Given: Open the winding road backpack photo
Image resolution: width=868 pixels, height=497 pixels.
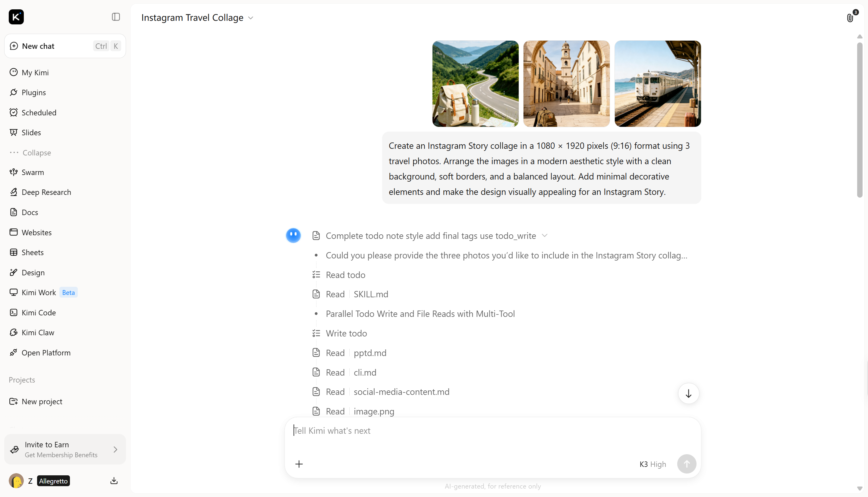Looking at the screenshot, I should pos(475,84).
